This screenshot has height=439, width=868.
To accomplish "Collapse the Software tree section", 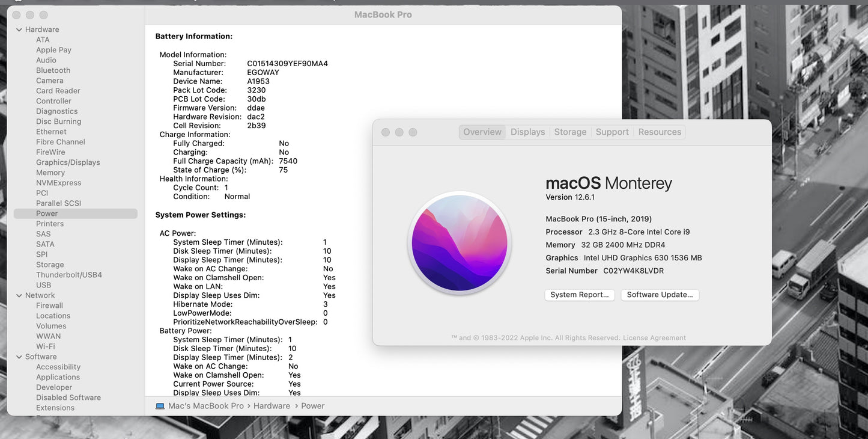I will click(19, 357).
